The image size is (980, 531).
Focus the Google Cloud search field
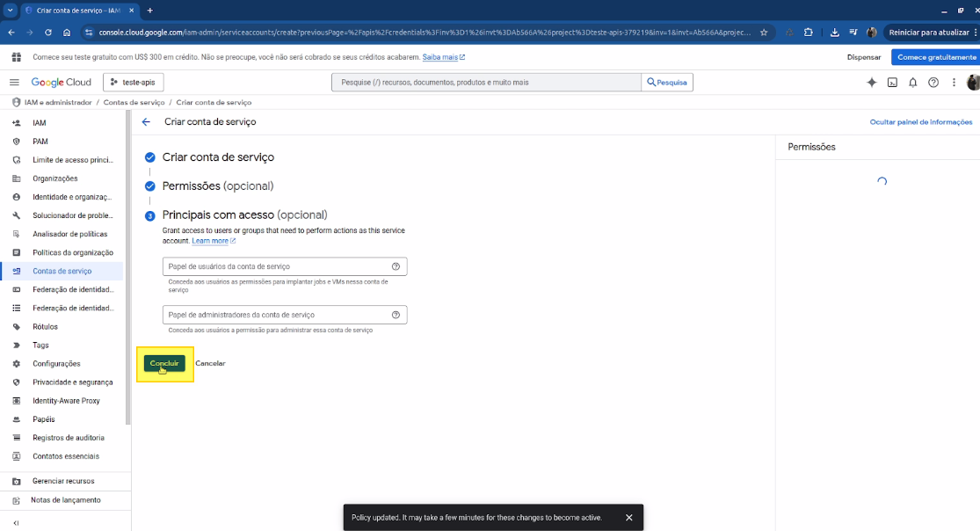pyautogui.click(x=486, y=82)
